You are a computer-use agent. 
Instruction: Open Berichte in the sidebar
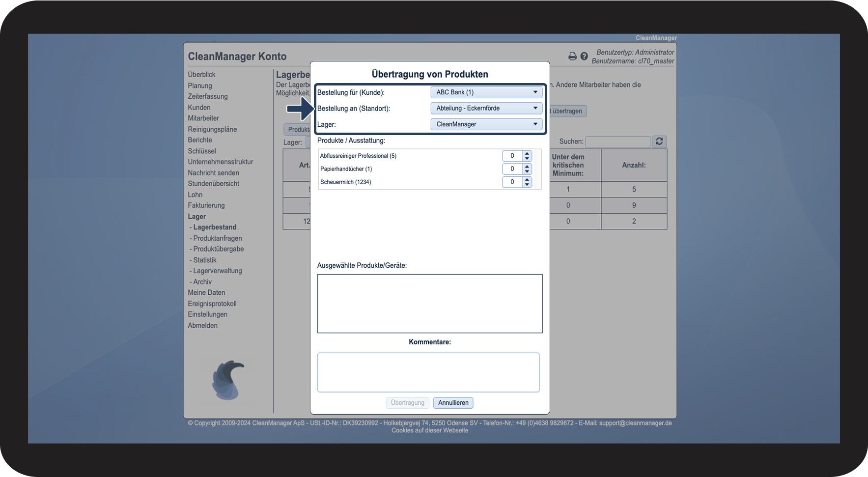pyautogui.click(x=200, y=140)
